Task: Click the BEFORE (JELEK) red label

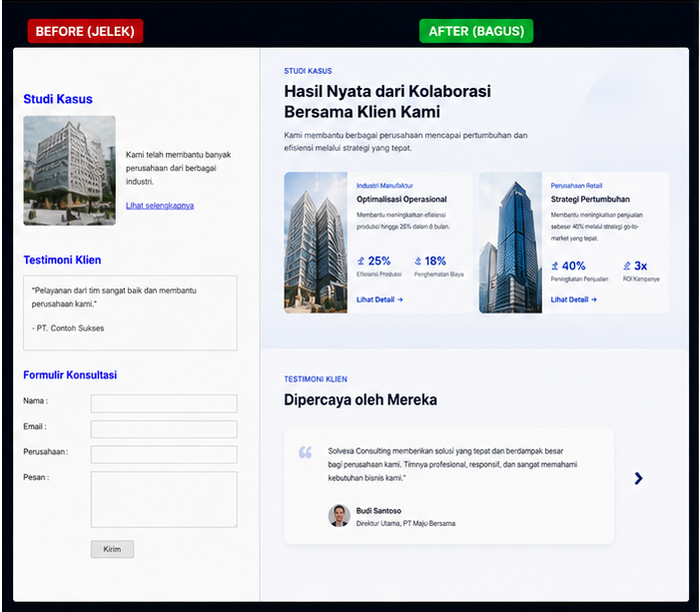Action: [x=85, y=31]
